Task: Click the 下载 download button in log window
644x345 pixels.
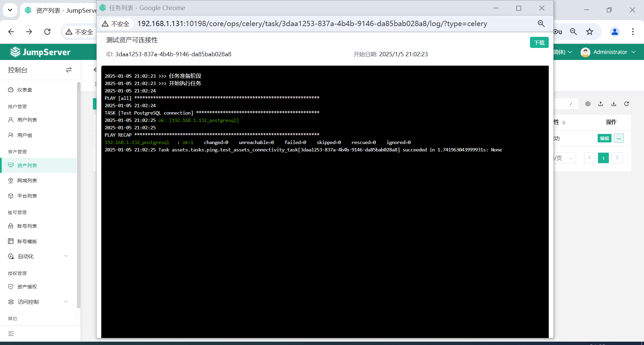Action: [539, 43]
